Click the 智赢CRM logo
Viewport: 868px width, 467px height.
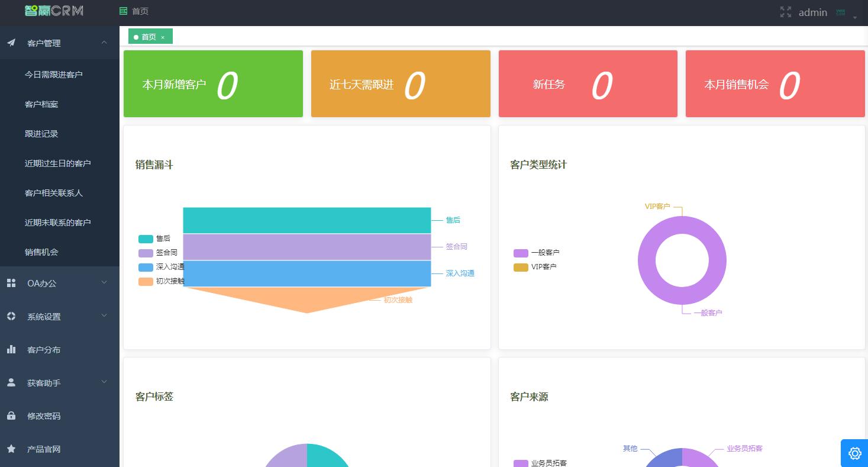pos(54,11)
